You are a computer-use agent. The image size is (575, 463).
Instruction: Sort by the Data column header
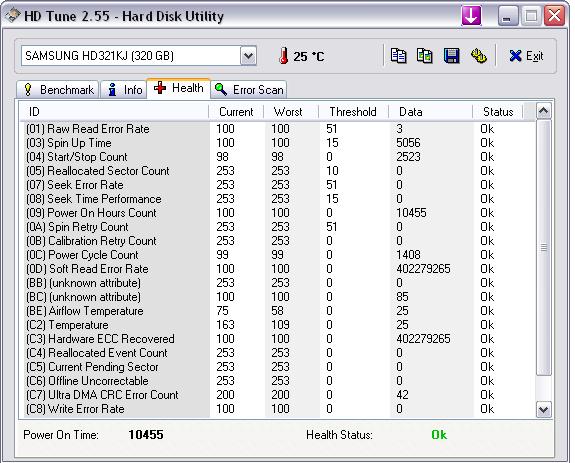[431, 112]
